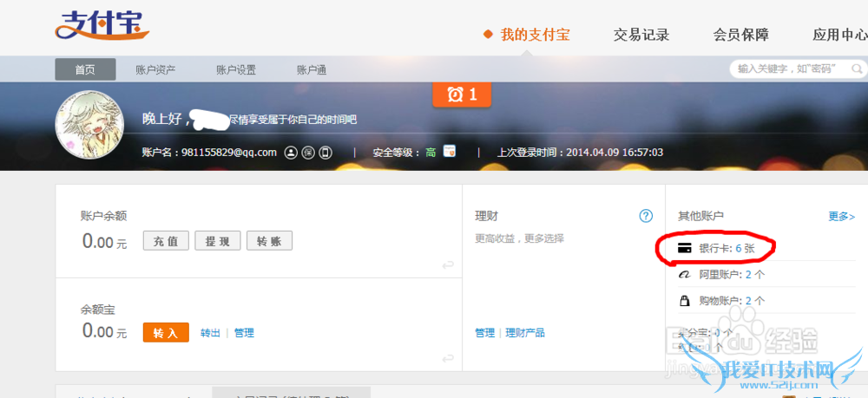The height and width of the screenshot is (398, 868).
Task: Flip the 余额宝 card with arrow icon
Action: (448, 359)
